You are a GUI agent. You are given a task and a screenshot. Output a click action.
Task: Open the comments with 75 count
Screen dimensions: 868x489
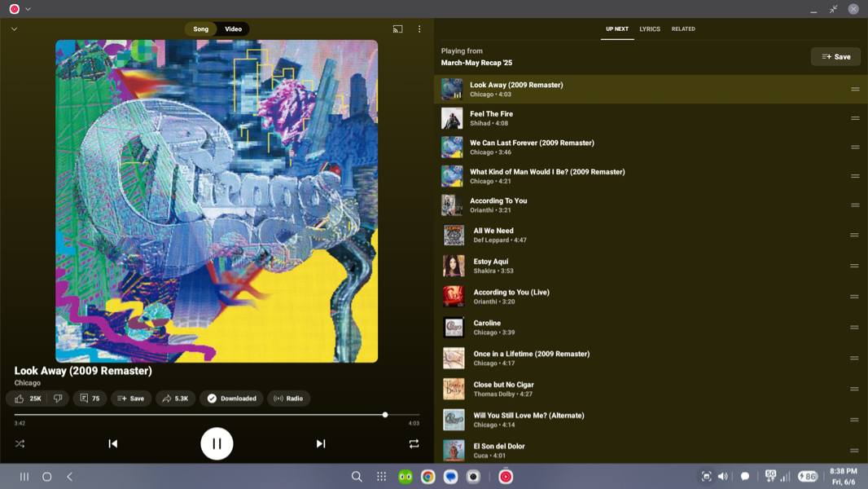90,399
